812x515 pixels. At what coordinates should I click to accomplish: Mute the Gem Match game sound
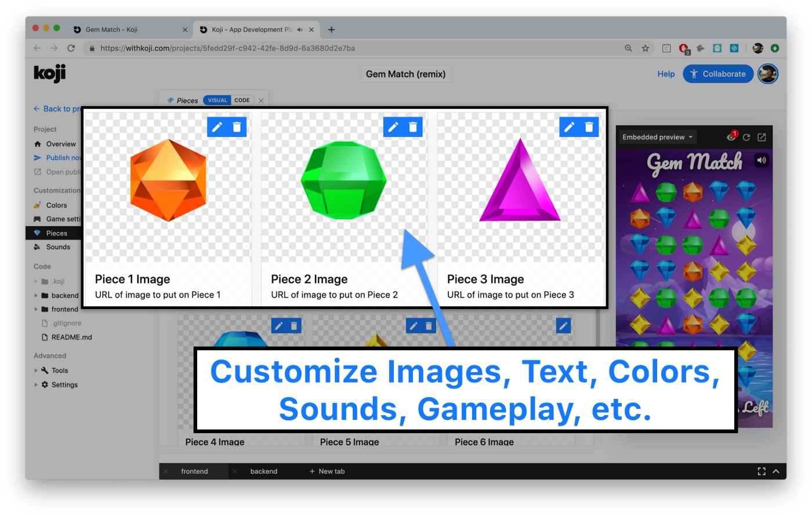pyautogui.click(x=762, y=160)
